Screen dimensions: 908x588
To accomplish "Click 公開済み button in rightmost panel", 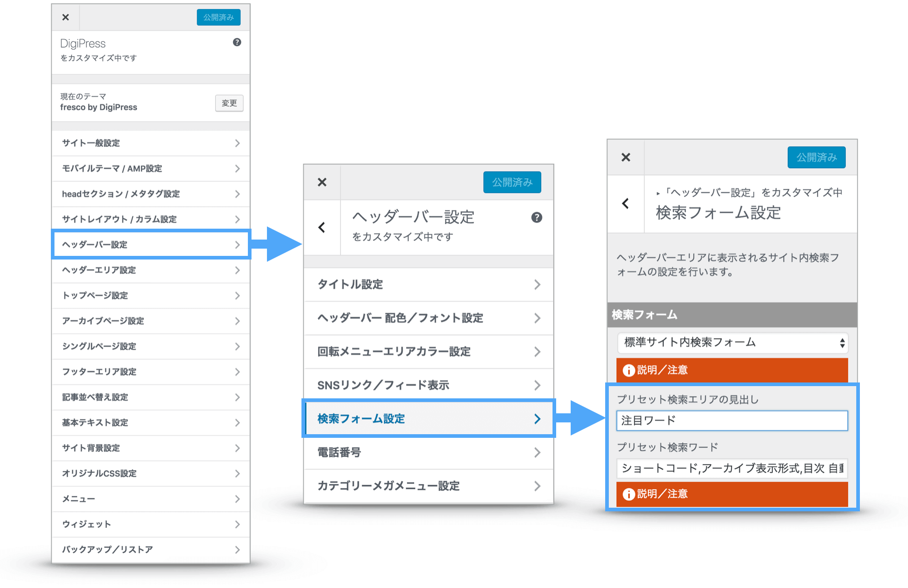I will point(816,157).
